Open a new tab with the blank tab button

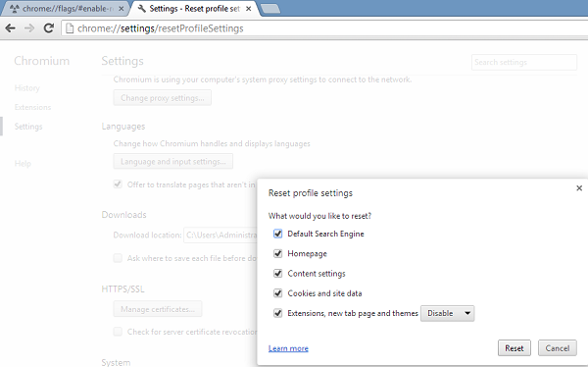coord(270,9)
